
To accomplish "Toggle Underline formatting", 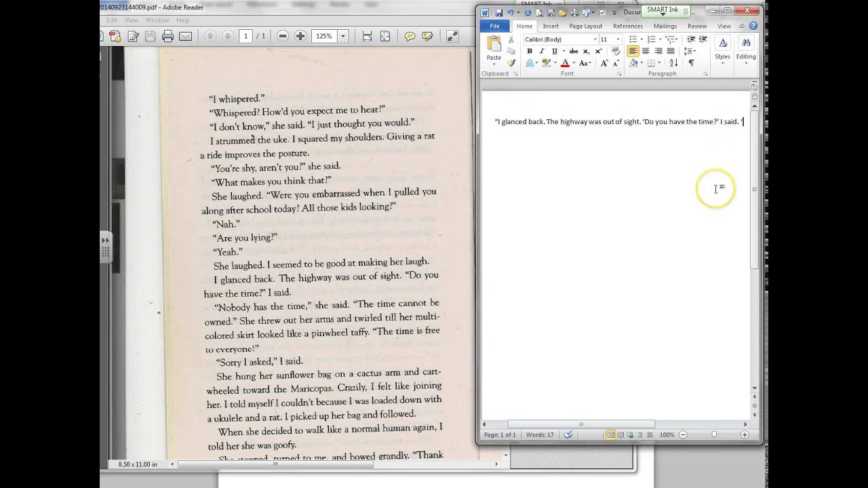I will 554,51.
